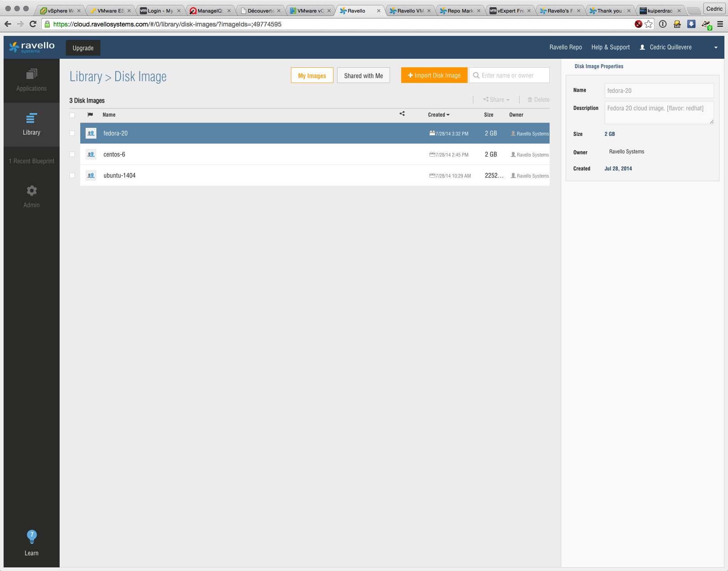Click the Ravello Systems logo
The image size is (728, 571).
[32, 47]
